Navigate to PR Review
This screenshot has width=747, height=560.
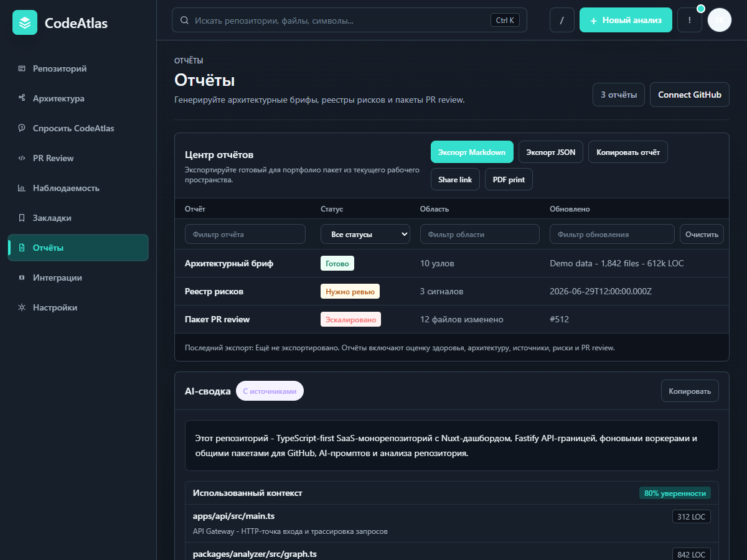click(78, 158)
